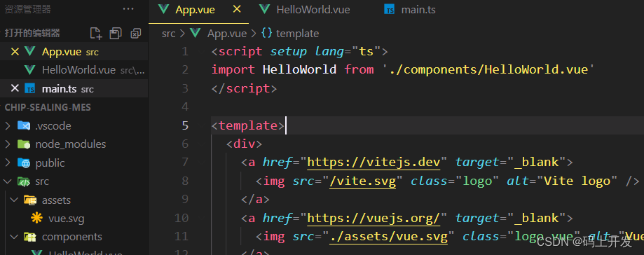Close main.ts in the open editors list
Image resolution: width=644 pixels, height=255 pixels.
pyautogui.click(x=15, y=88)
